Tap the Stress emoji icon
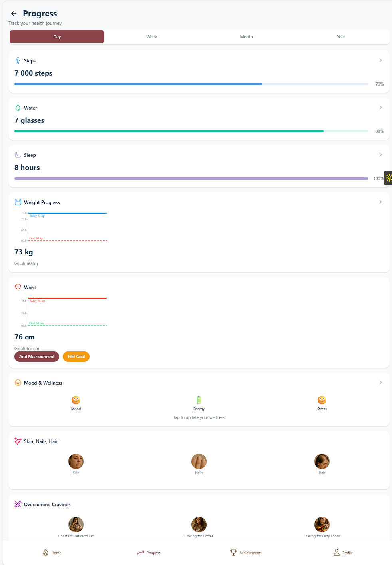Viewport: 392px width, 565px height. 322,400
